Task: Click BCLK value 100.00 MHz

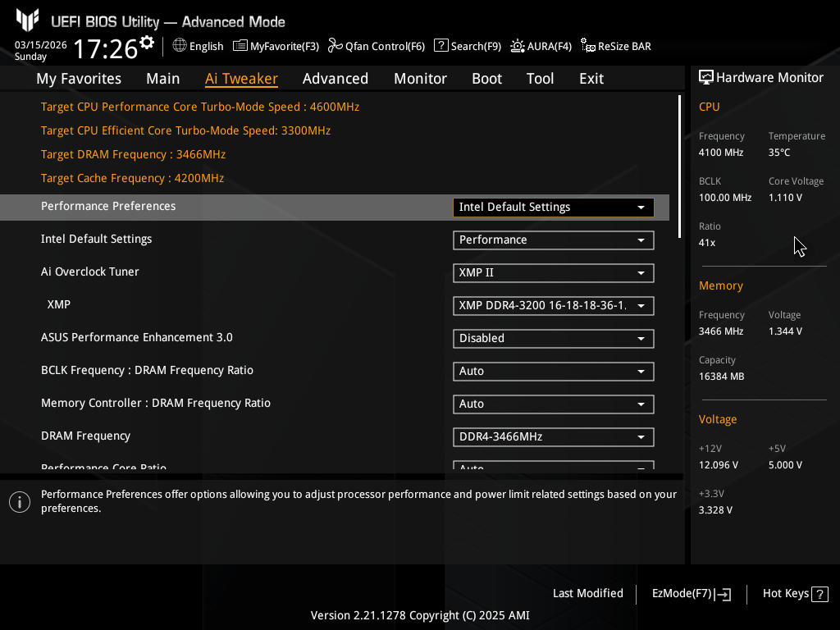Action: [725, 198]
